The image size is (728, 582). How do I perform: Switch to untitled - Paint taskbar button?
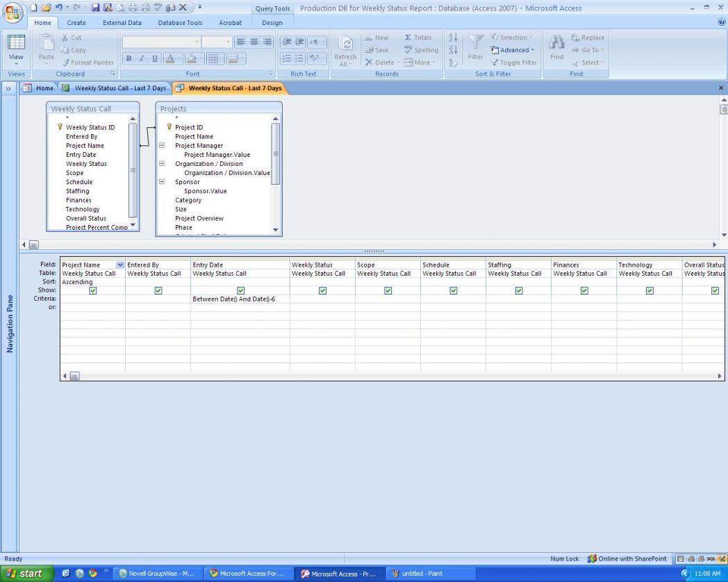point(431,574)
